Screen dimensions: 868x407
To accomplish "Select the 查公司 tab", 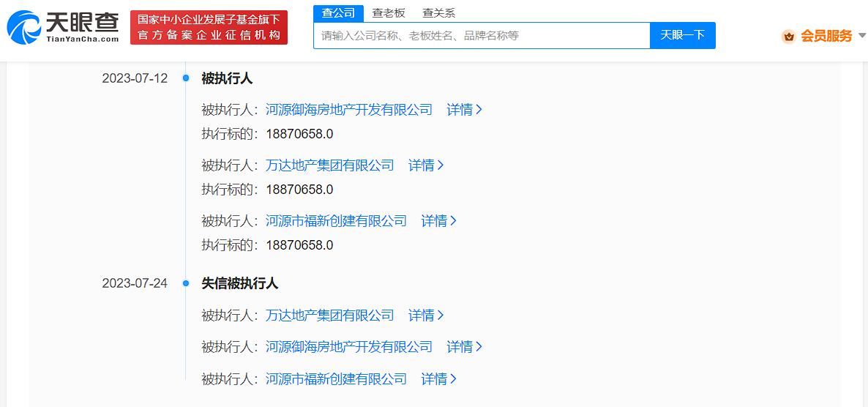I will click(x=338, y=13).
